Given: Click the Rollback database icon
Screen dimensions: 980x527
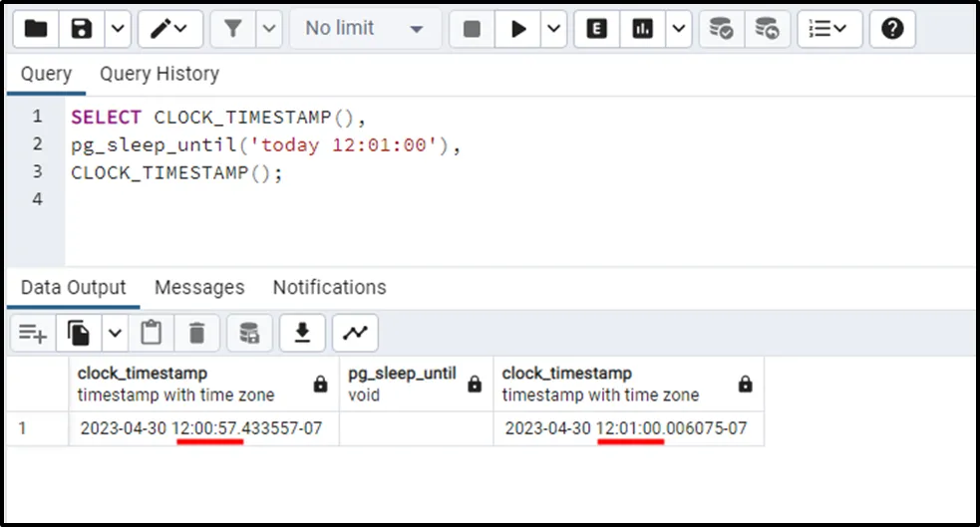Looking at the screenshot, I should (x=766, y=29).
